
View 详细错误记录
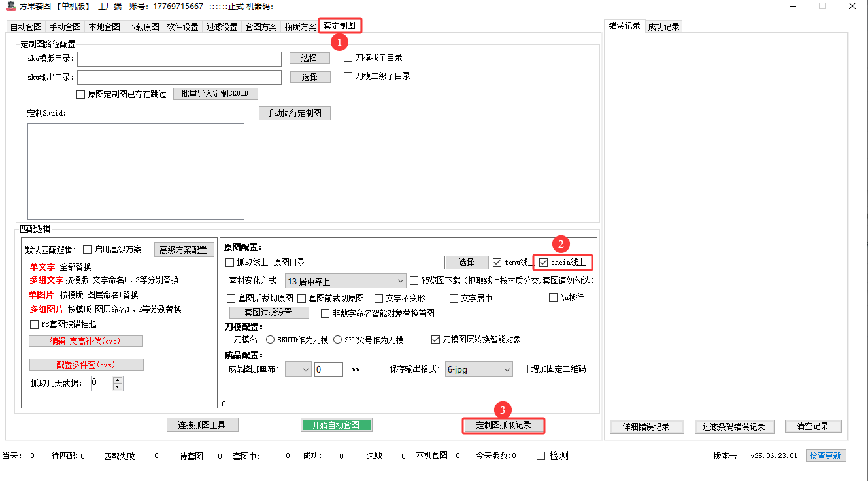(647, 427)
